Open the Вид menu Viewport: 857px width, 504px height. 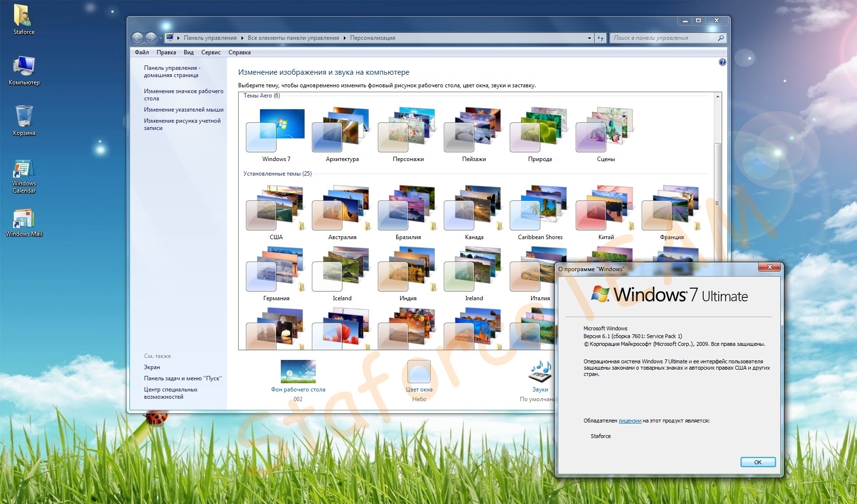[189, 52]
